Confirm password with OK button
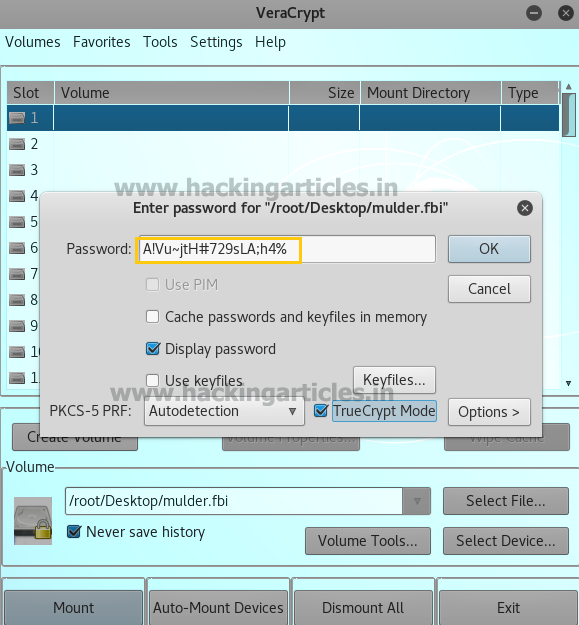The width and height of the screenshot is (579, 625). coord(489,249)
